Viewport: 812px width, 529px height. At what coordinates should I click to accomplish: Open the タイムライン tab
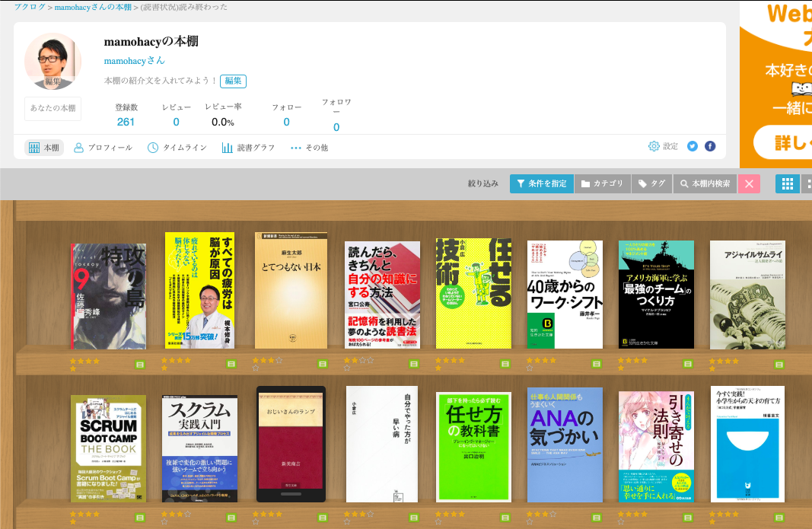tap(177, 148)
